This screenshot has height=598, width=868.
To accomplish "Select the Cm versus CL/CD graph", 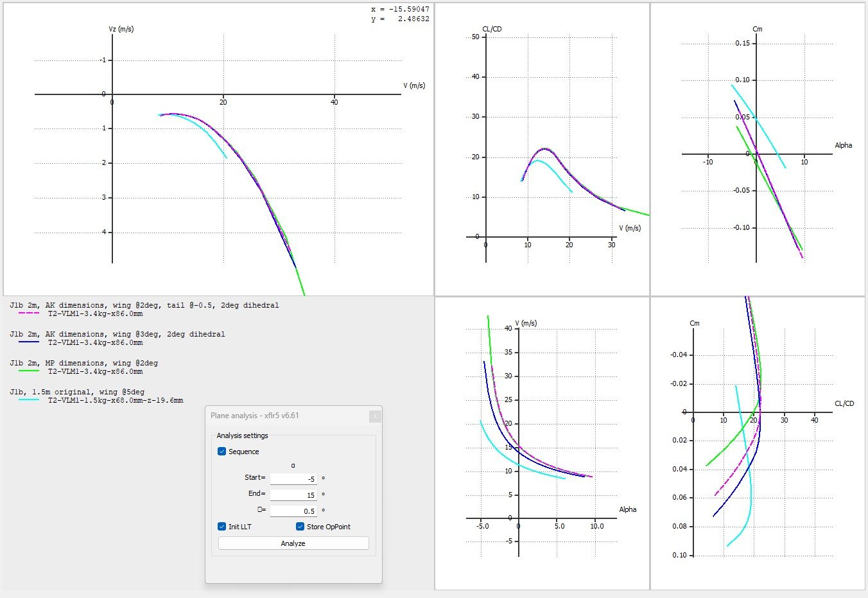I will tap(758, 443).
